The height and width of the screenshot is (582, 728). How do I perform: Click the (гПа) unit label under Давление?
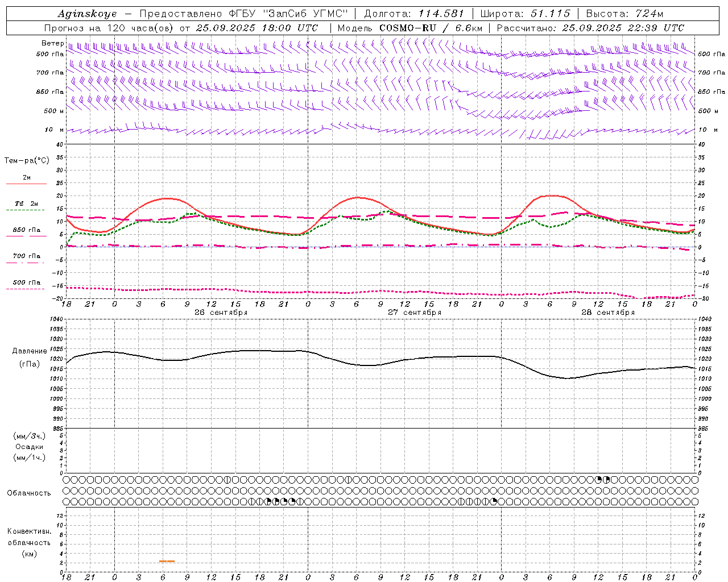click(x=30, y=364)
